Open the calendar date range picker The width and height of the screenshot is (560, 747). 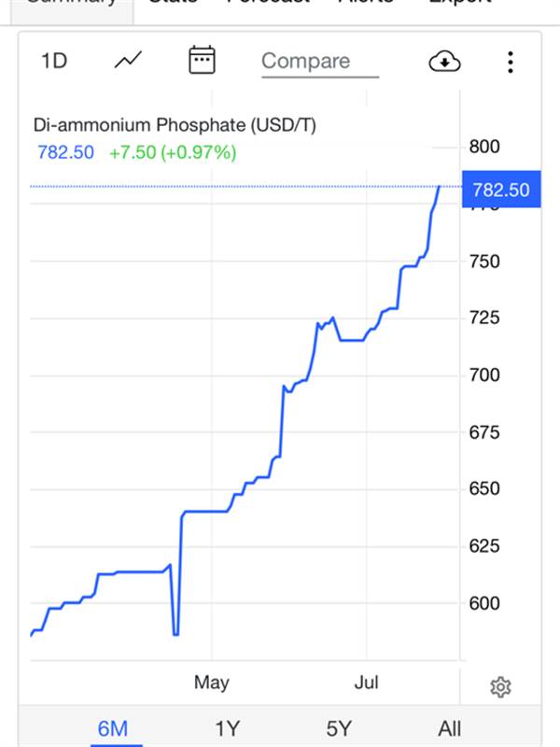click(202, 60)
